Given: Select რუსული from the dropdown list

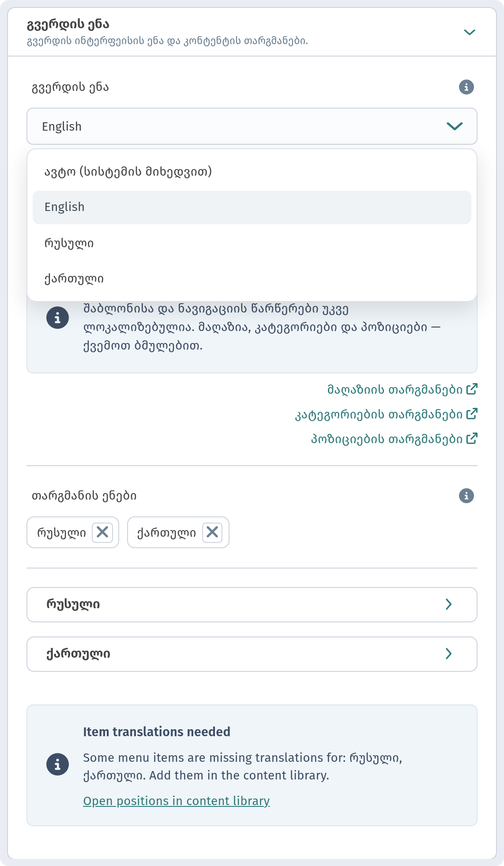Looking at the screenshot, I should pyautogui.click(x=252, y=243).
